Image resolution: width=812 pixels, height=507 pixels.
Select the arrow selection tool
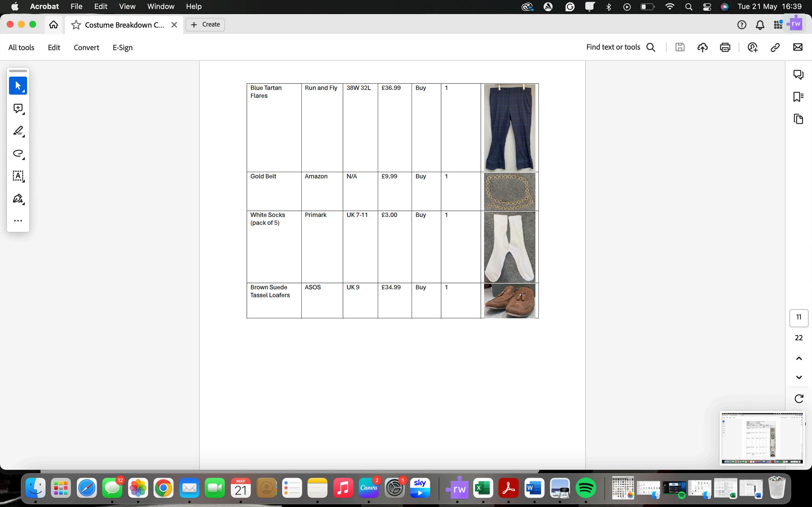coord(18,86)
